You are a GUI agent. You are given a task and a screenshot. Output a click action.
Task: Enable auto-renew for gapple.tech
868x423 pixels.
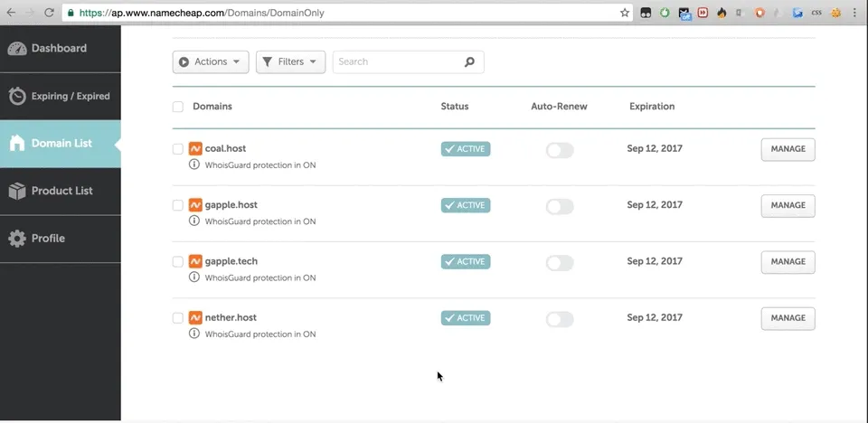[x=560, y=263]
